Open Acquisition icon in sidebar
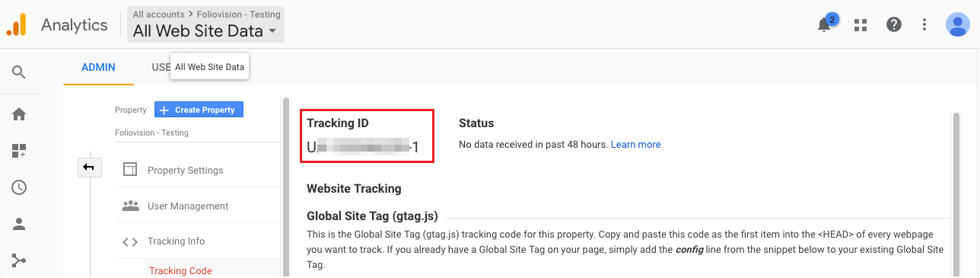 pos(19,260)
